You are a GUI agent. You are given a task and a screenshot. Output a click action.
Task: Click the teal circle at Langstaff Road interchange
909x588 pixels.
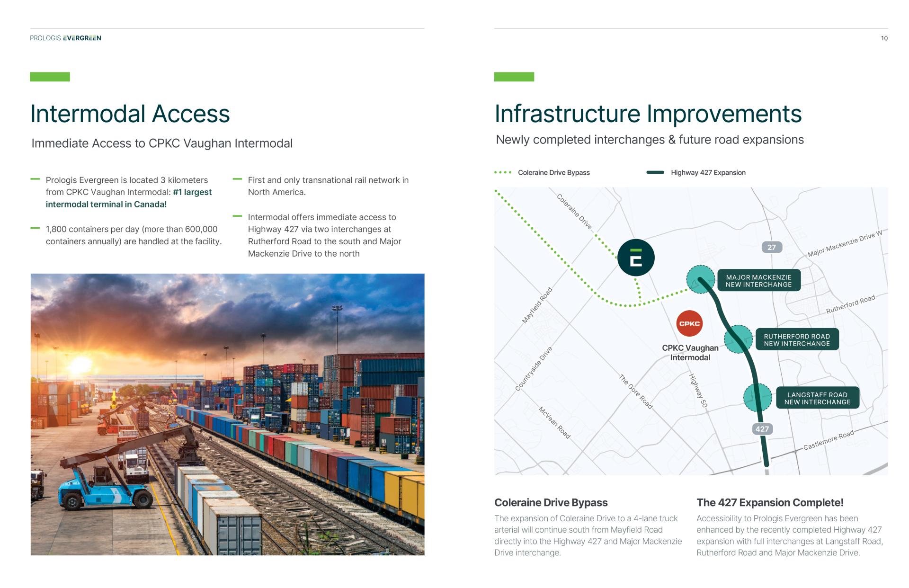click(x=757, y=398)
